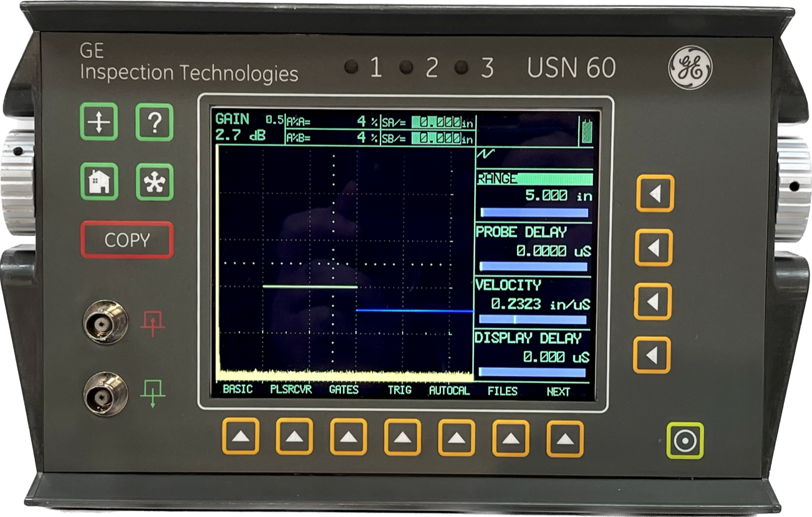This screenshot has height=517, width=812.
Task: Select the NEXT menu label
Action: 558,392
